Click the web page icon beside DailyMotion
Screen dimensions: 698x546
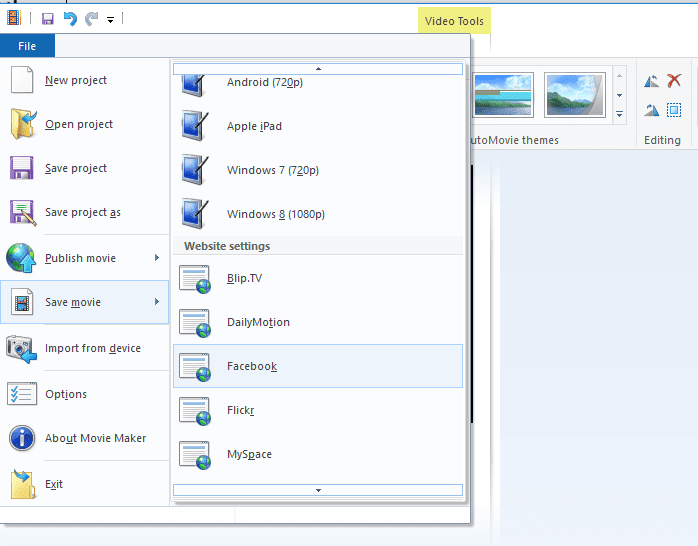[x=195, y=323]
